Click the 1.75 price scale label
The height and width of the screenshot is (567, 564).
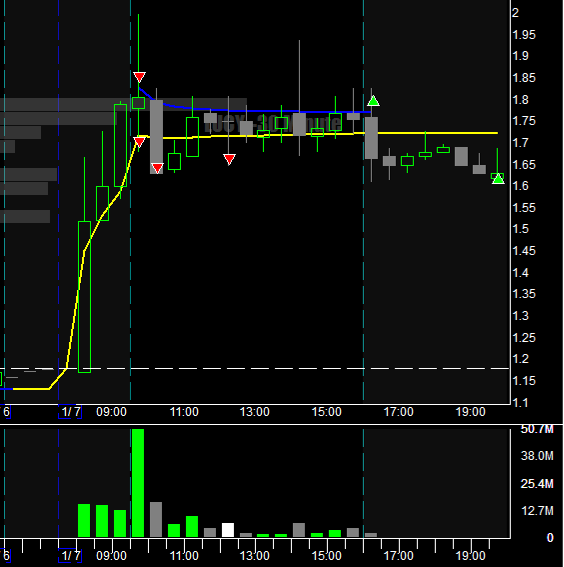(x=524, y=121)
